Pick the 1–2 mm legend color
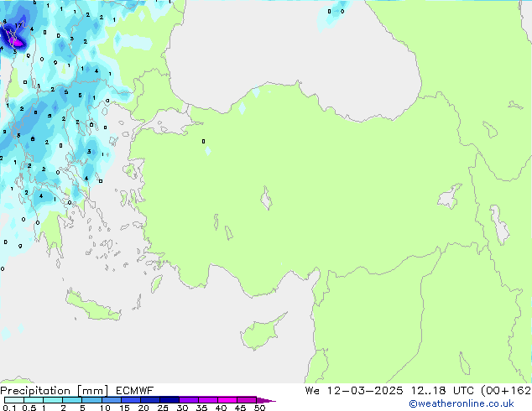 tap(53, 400)
